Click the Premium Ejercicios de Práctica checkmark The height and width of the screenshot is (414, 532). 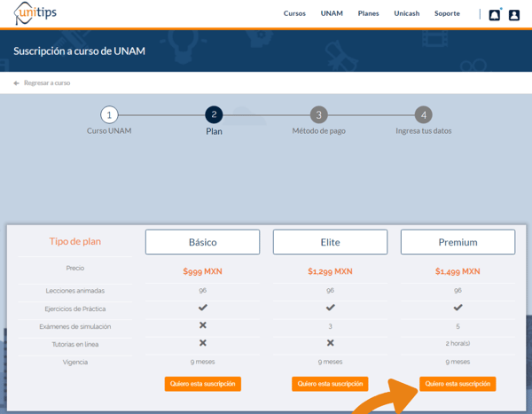pos(458,308)
